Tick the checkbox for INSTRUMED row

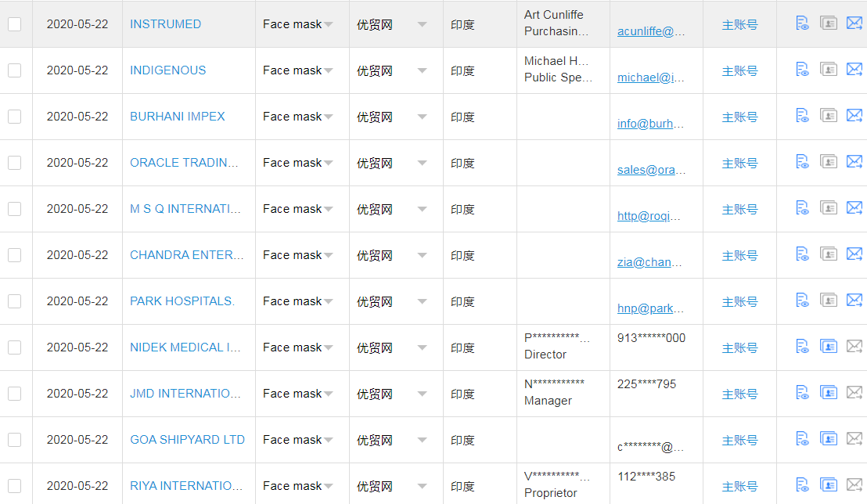14,24
